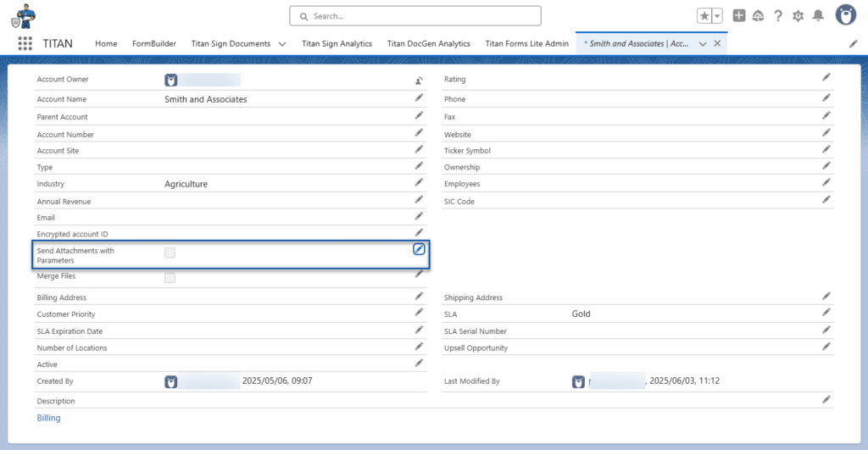The width and height of the screenshot is (868, 450).
Task: Edit the Description field pencil
Action: point(826,400)
